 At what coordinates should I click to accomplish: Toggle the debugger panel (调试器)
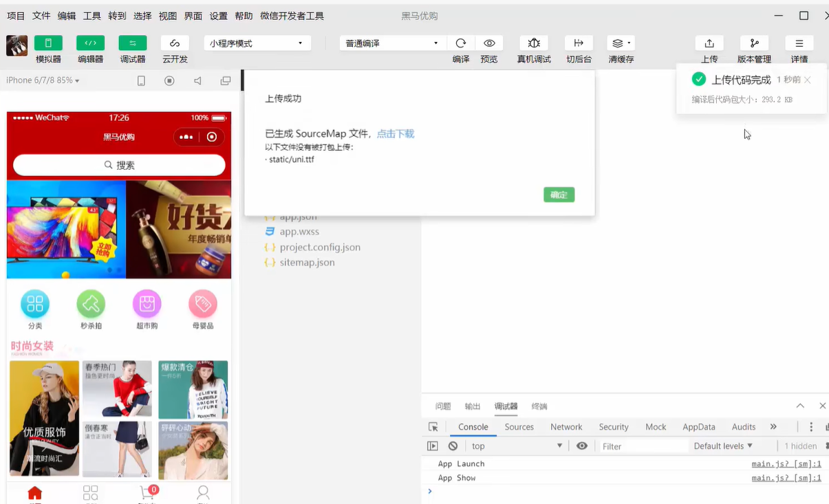[x=133, y=43]
